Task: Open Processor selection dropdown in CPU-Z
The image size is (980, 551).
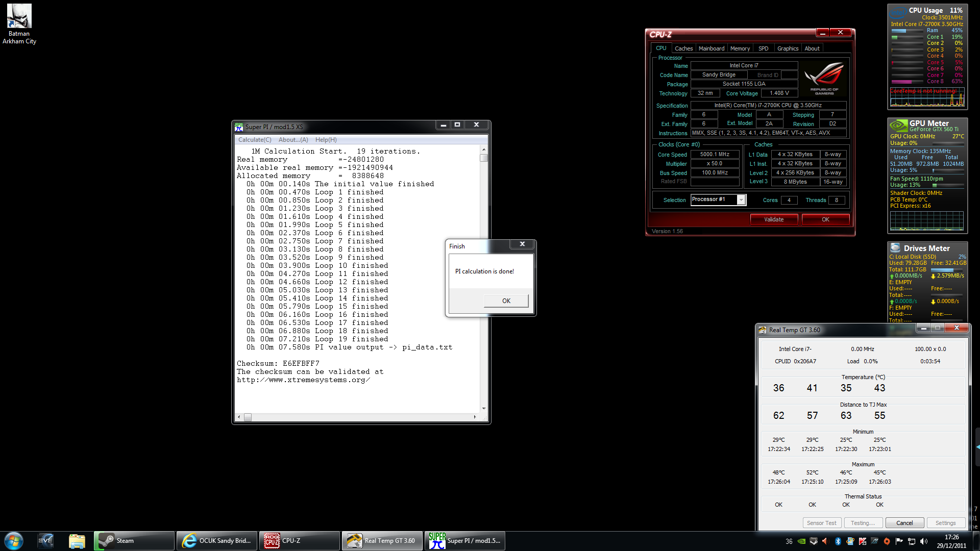Action: (x=741, y=200)
